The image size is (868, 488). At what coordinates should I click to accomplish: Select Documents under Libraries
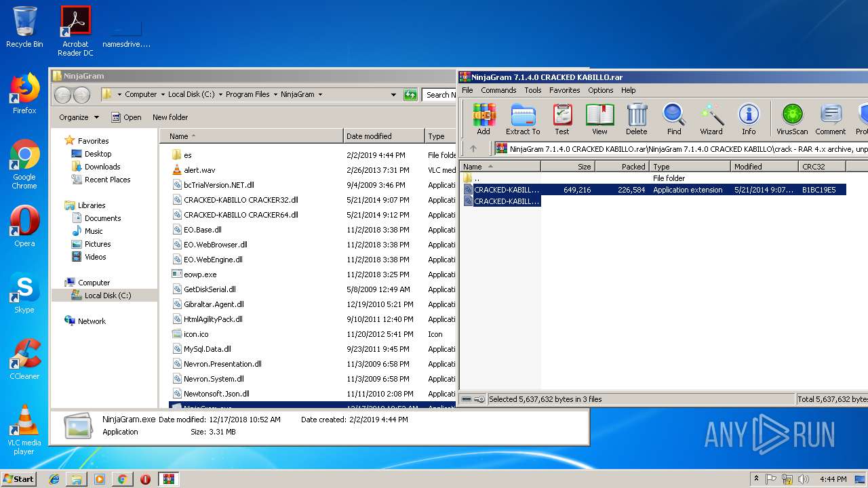102,218
